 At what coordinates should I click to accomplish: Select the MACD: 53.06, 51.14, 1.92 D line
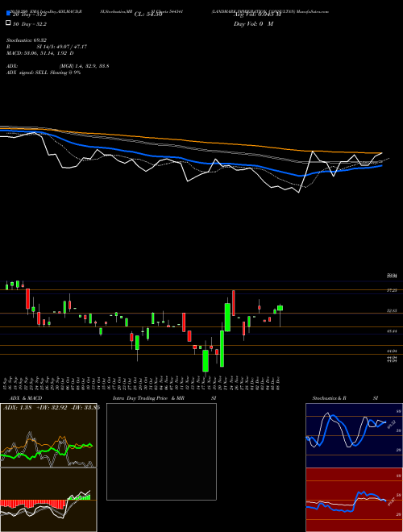point(40,53)
